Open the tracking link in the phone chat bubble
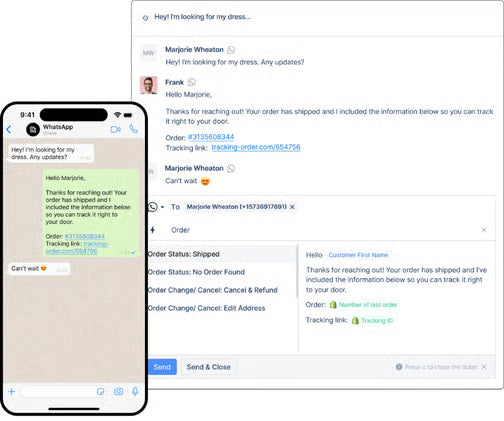 pos(77,247)
